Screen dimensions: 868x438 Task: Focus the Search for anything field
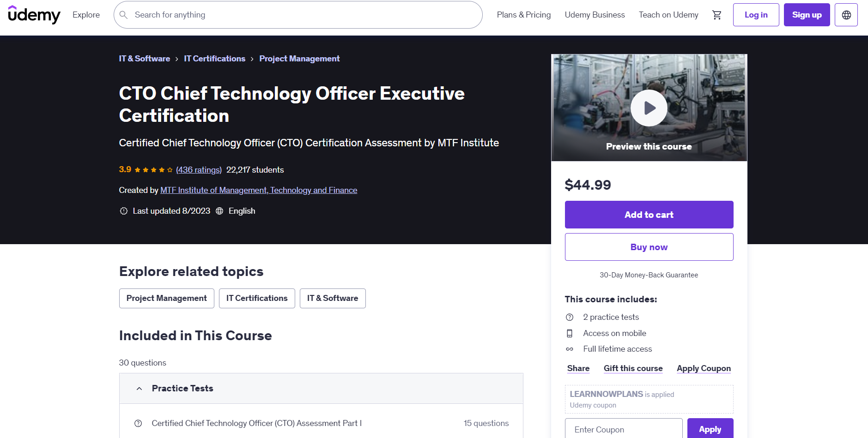[x=298, y=15]
